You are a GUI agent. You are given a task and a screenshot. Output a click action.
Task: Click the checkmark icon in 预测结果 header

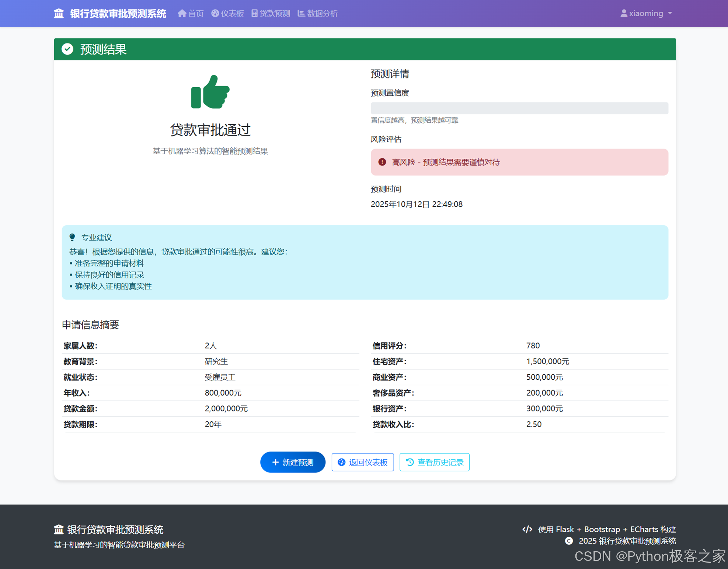click(x=67, y=49)
